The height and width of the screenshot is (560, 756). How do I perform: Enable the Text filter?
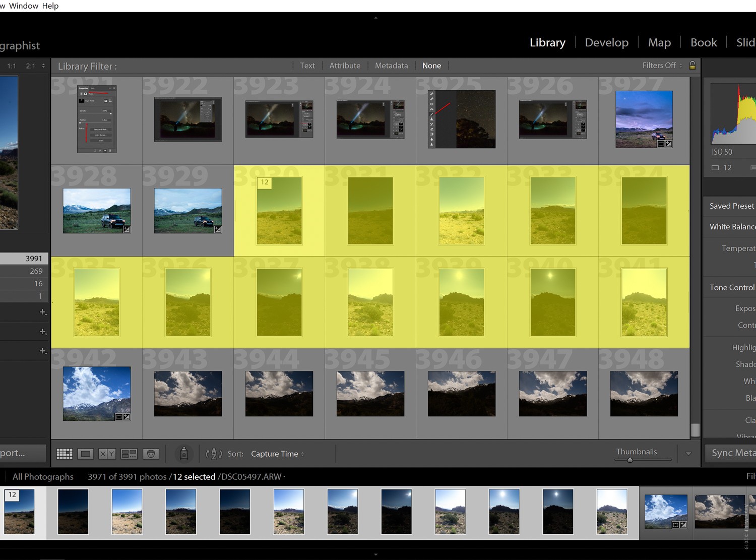point(307,65)
